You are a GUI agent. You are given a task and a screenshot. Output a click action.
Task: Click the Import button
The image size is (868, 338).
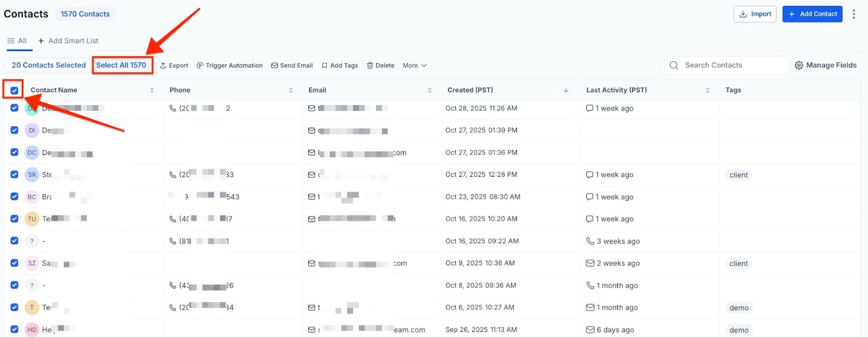[755, 14]
